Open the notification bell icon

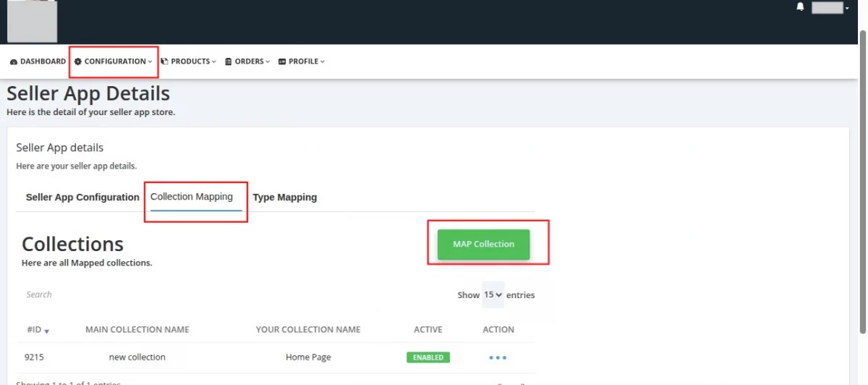[800, 7]
